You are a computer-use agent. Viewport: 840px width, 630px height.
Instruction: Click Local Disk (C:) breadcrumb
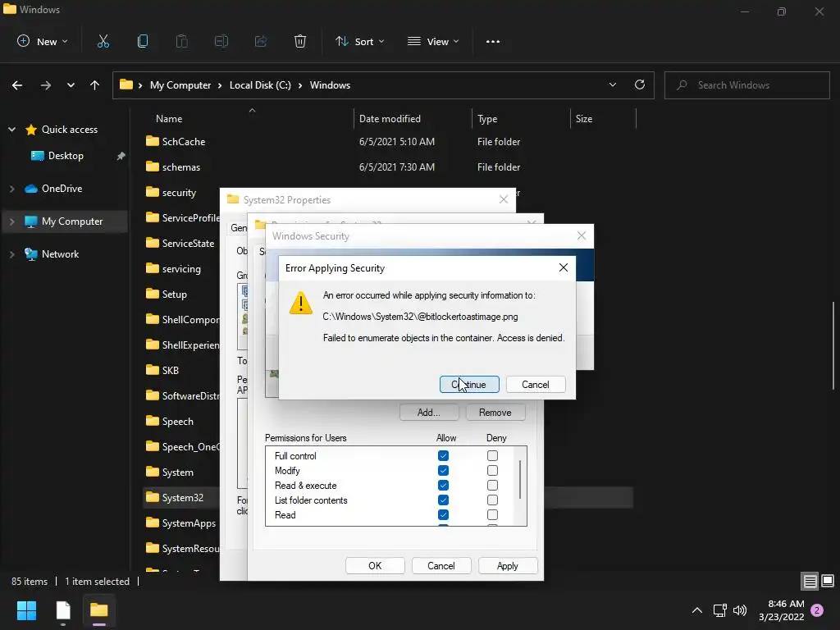point(260,85)
